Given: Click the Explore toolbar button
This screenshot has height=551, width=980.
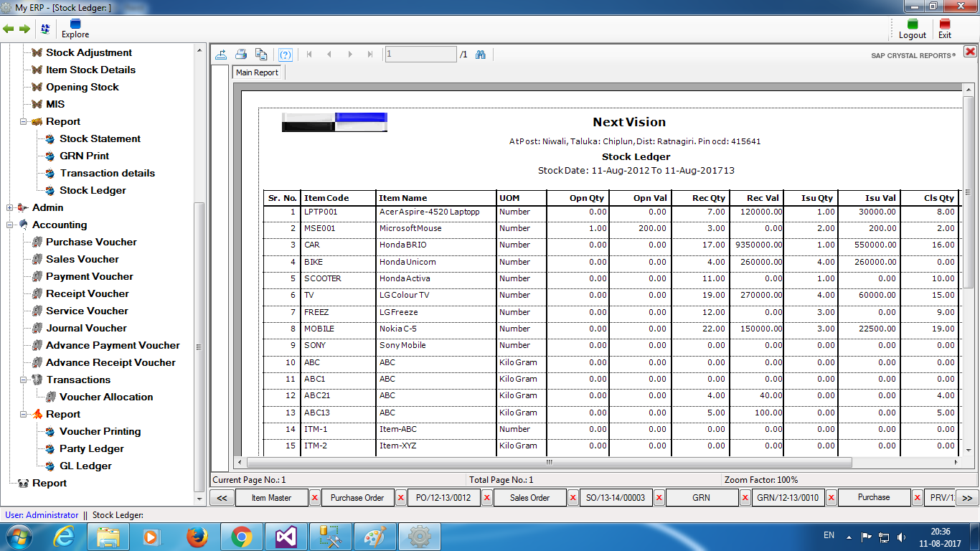Looking at the screenshot, I should click(x=75, y=29).
